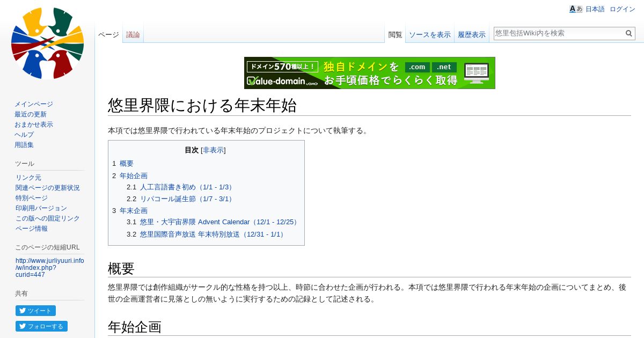This screenshot has height=338, width=644.
Task: Click the 目次 contents title
Action: click(x=192, y=150)
